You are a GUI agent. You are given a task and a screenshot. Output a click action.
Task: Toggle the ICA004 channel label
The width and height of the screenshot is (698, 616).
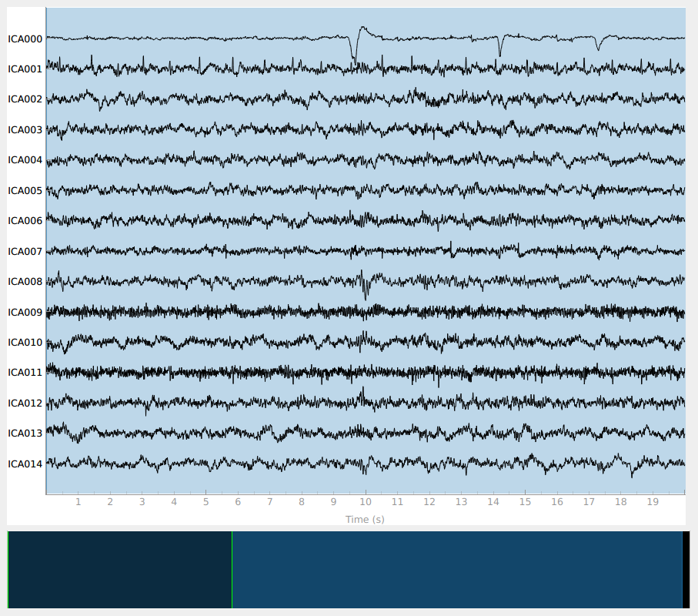click(x=25, y=160)
